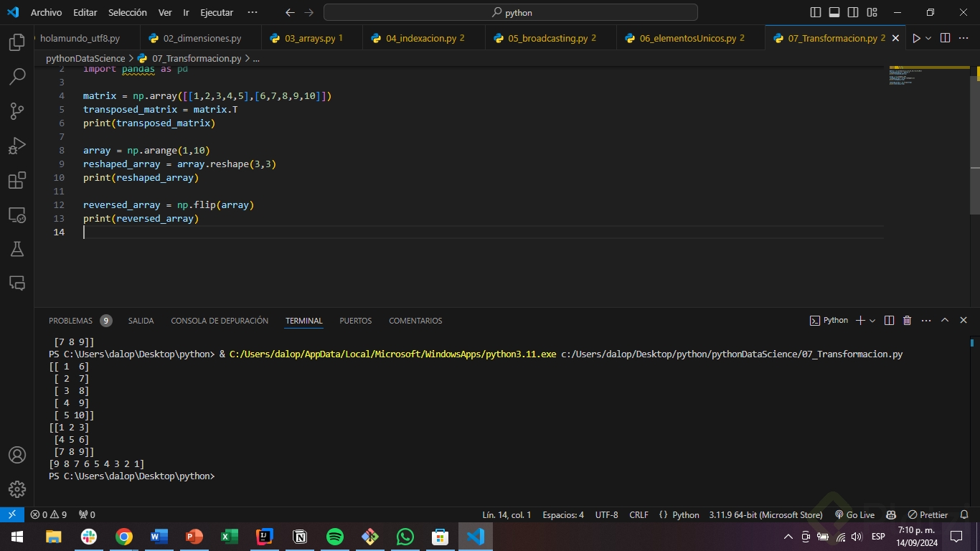Toggle the bottom panel layout button

[x=834, y=12]
